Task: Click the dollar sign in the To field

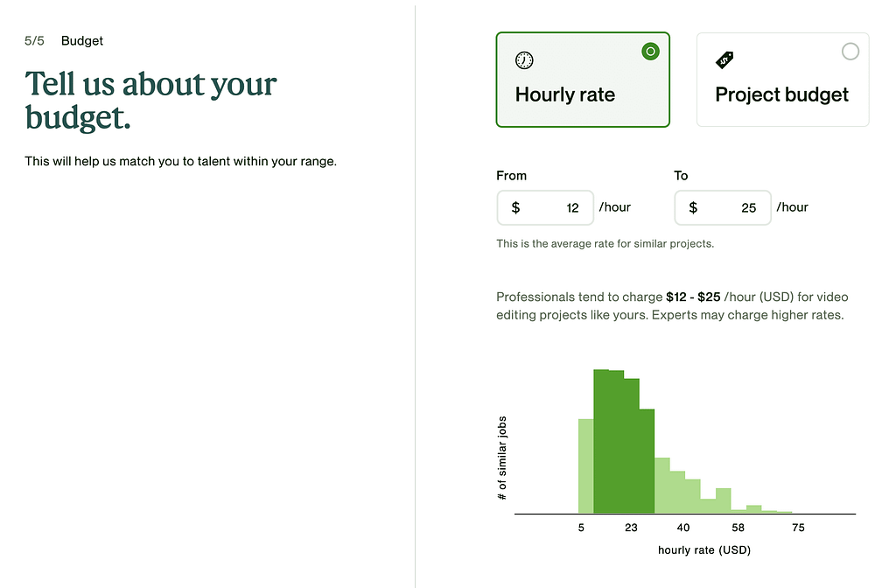Action: [693, 207]
